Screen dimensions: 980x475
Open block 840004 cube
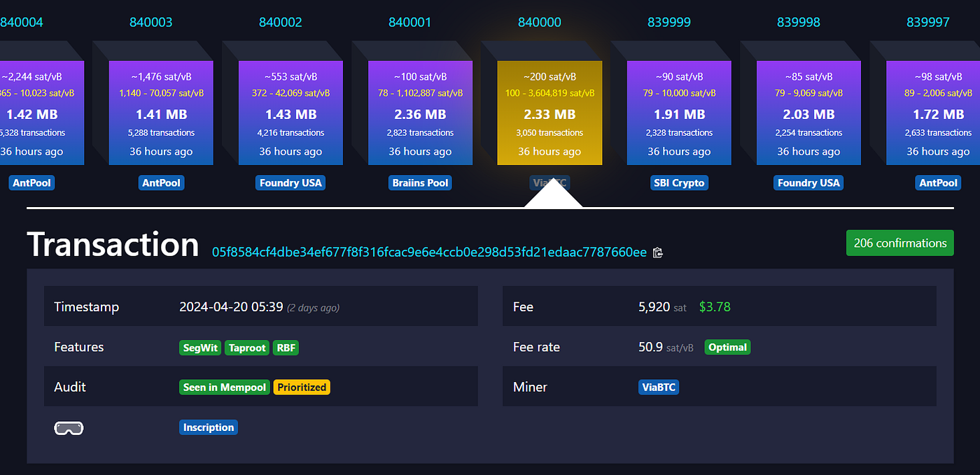(x=42, y=113)
